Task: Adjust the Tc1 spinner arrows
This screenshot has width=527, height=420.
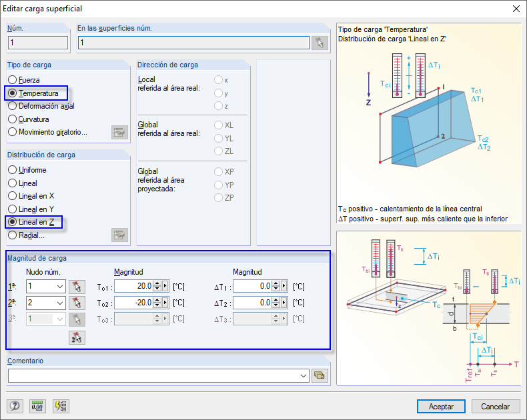Action: tap(157, 286)
